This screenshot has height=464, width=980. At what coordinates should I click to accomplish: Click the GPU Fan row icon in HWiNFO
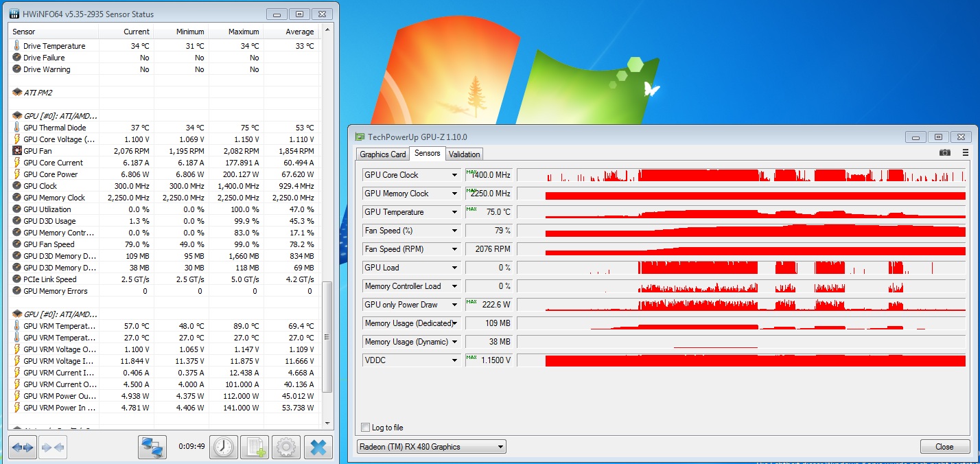coord(17,151)
